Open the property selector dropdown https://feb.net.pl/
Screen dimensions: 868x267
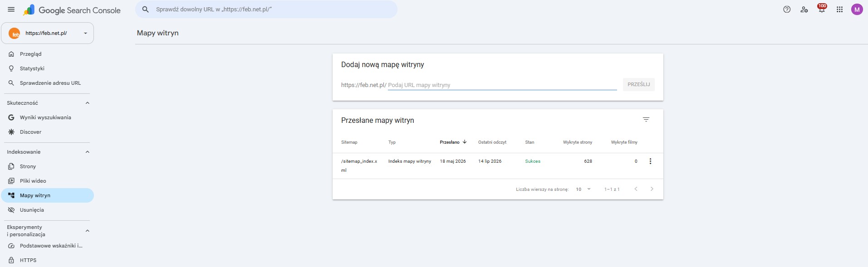[48, 33]
